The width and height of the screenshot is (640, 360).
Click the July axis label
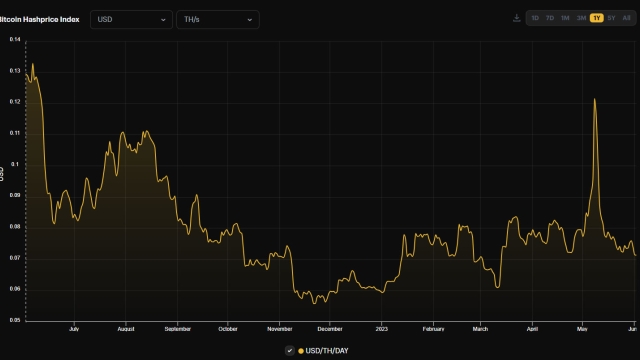point(74,329)
